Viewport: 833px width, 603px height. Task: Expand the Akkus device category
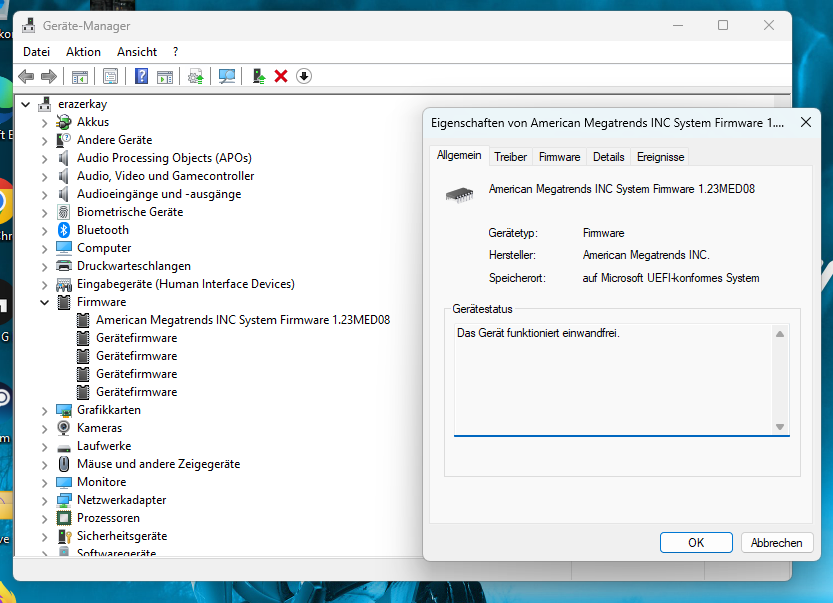[43, 122]
